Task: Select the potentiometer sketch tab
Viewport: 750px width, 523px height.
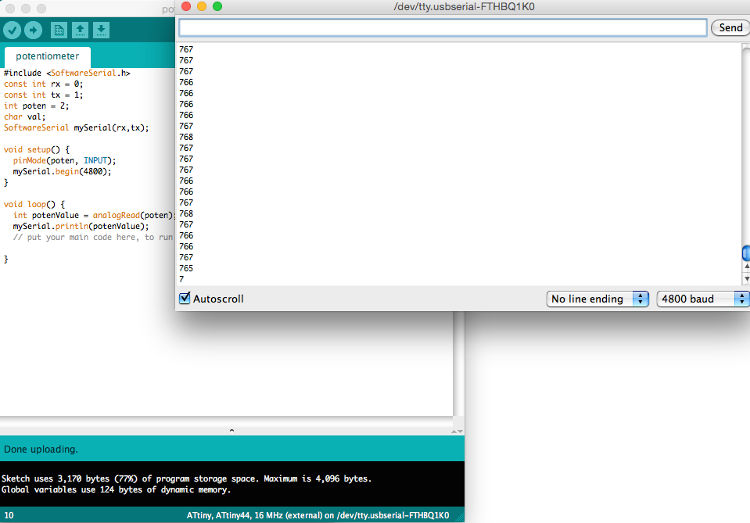Action: tap(47, 56)
